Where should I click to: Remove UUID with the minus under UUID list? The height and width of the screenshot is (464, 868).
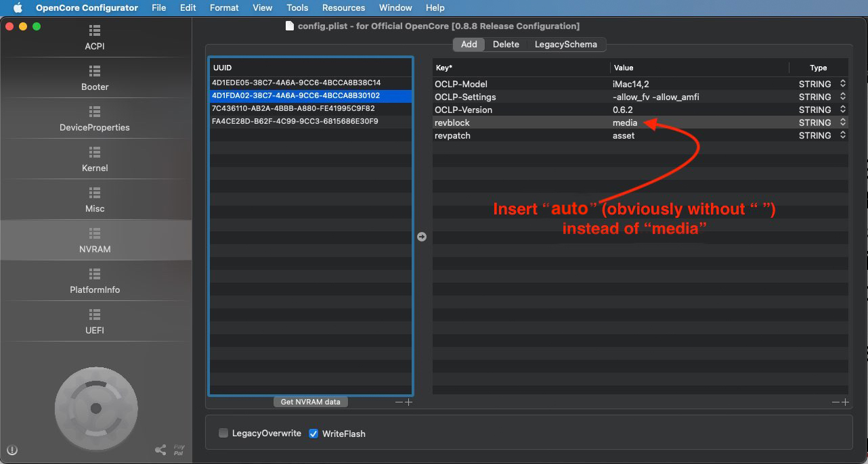click(x=399, y=402)
